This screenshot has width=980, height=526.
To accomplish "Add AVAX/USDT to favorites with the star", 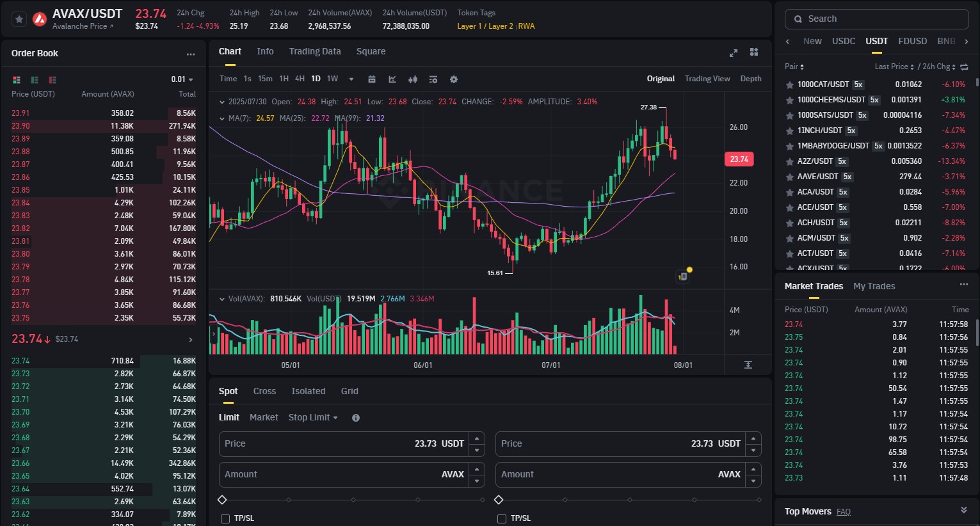I will (19, 19).
